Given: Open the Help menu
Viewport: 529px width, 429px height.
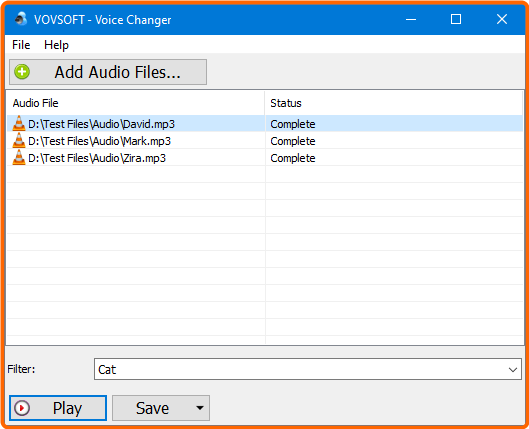Looking at the screenshot, I should (56, 45).
